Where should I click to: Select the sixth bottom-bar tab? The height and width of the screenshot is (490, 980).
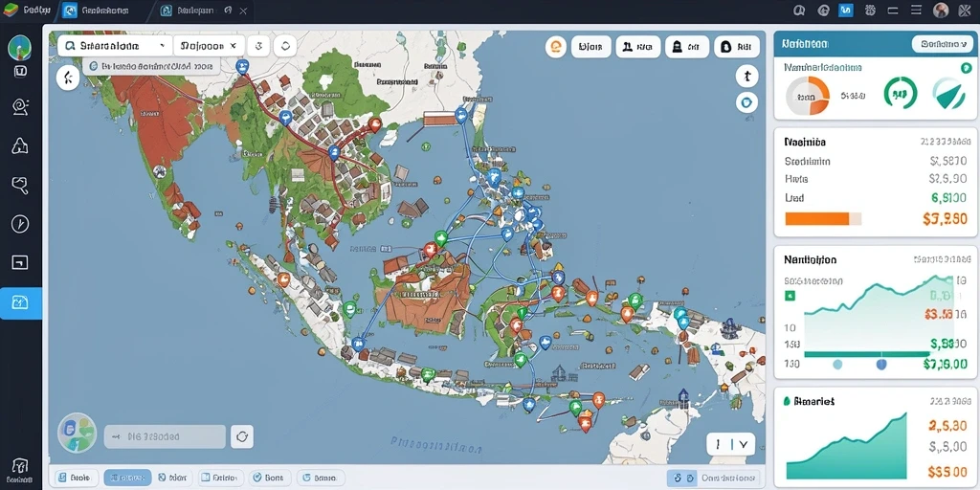click(x=321, y=478)
